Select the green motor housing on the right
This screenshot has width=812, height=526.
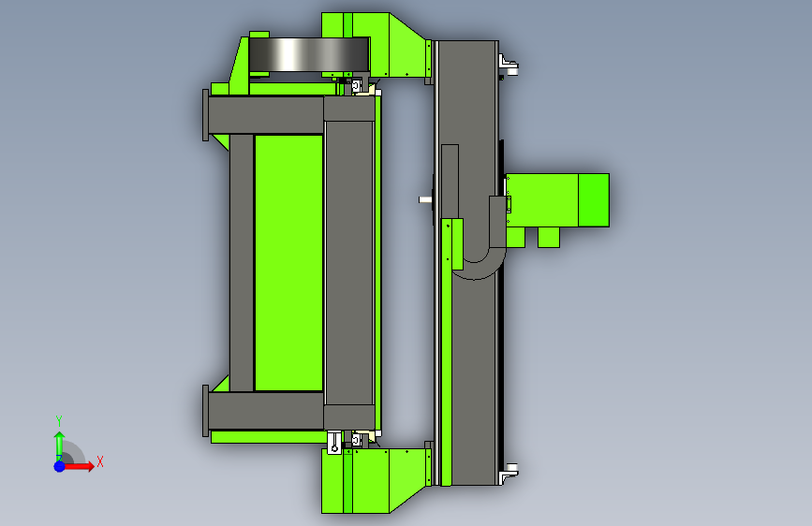pos(557,200)
